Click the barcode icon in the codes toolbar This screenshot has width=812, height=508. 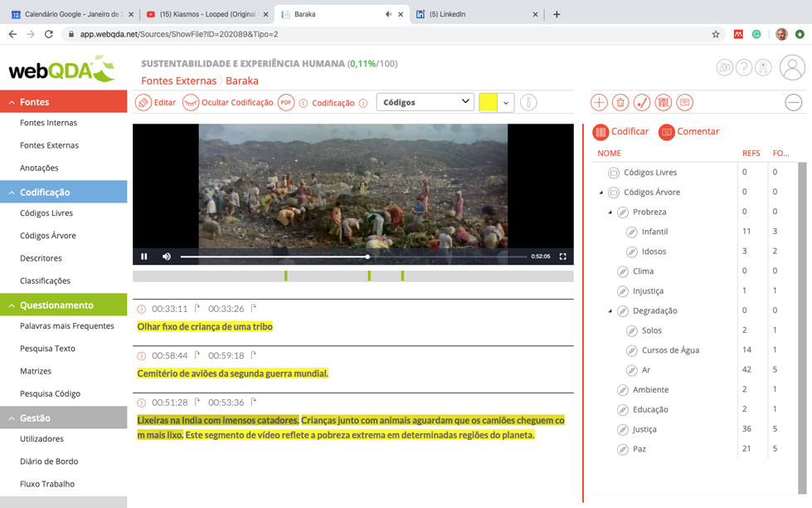click(663, 103)
